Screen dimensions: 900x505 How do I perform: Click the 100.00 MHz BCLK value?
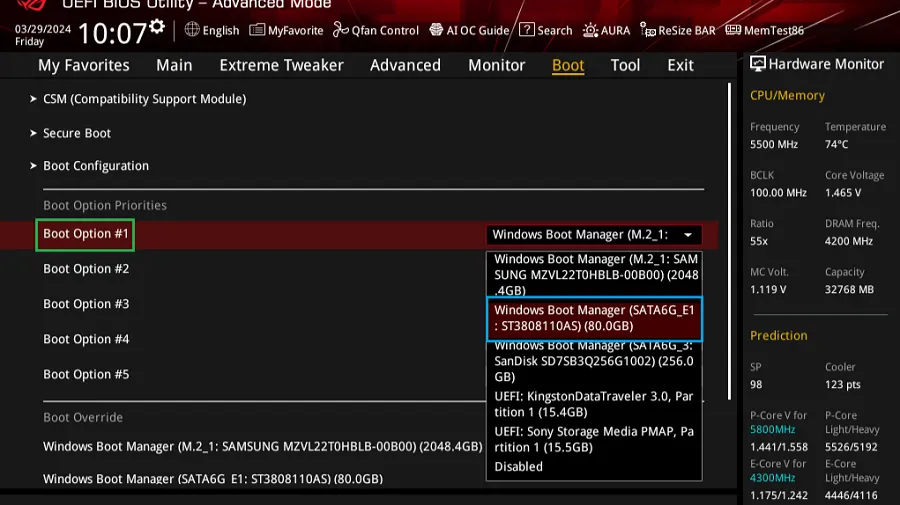[x=778, y=193]
